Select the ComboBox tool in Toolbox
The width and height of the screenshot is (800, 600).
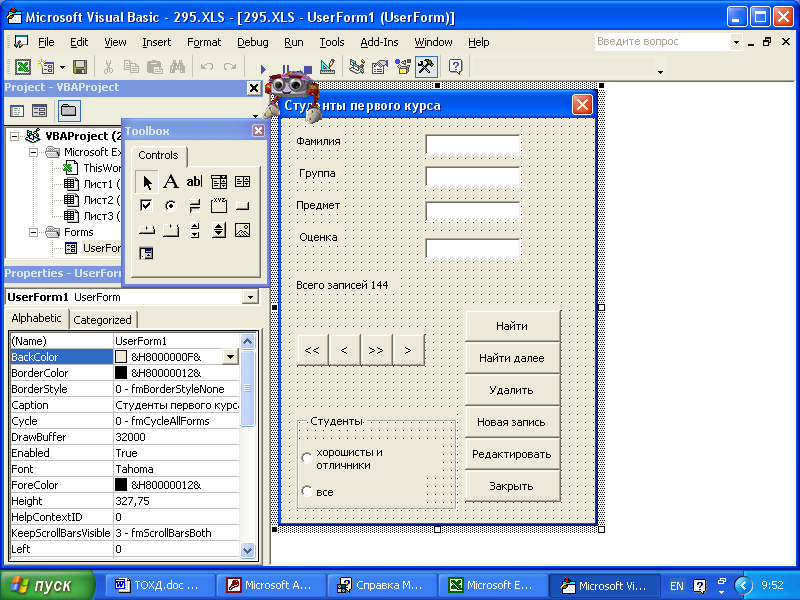pos(219,182)
